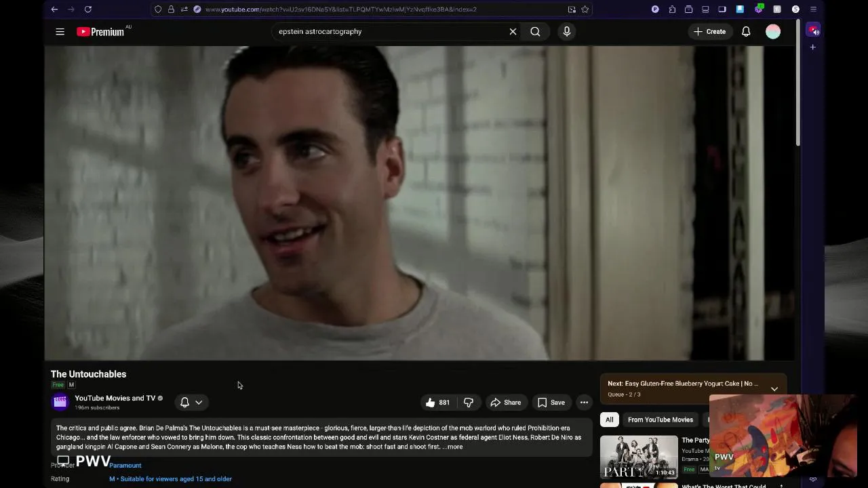
Task: Expand subscription options chevron
Action: pyautogui.click(x=199, y=402)
